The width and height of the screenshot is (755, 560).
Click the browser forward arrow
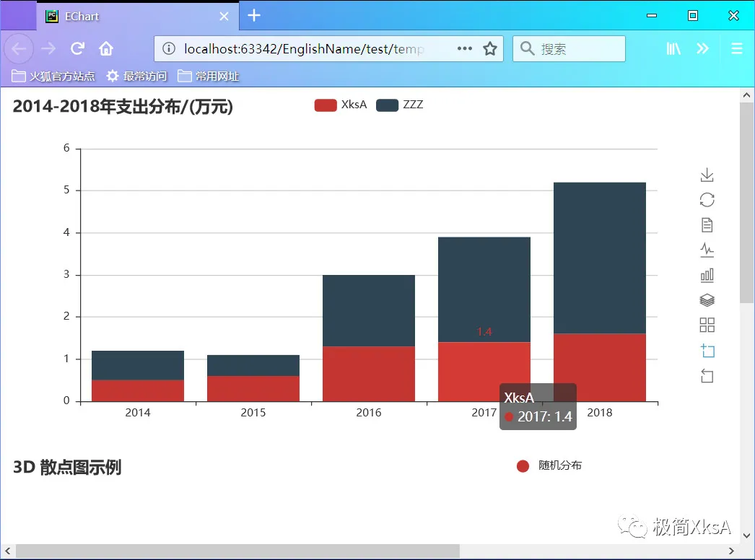point(48,48)
